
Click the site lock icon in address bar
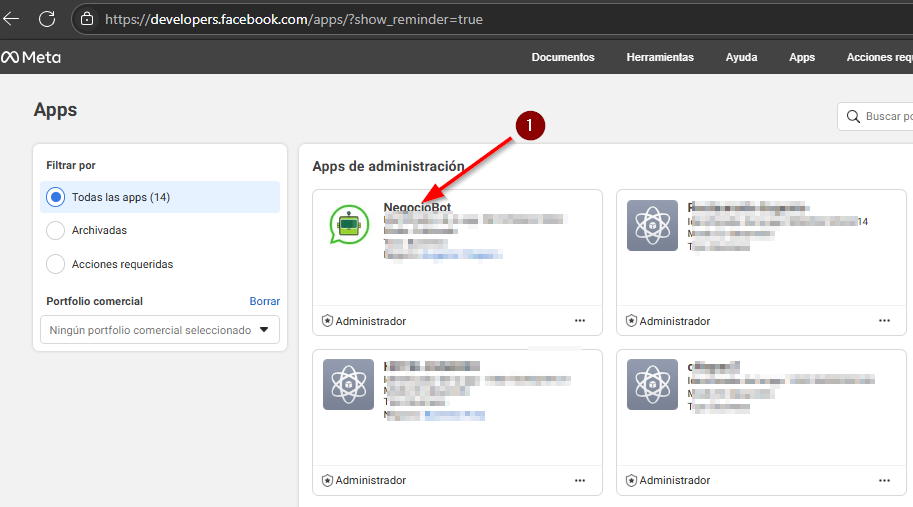pos(87,19)
